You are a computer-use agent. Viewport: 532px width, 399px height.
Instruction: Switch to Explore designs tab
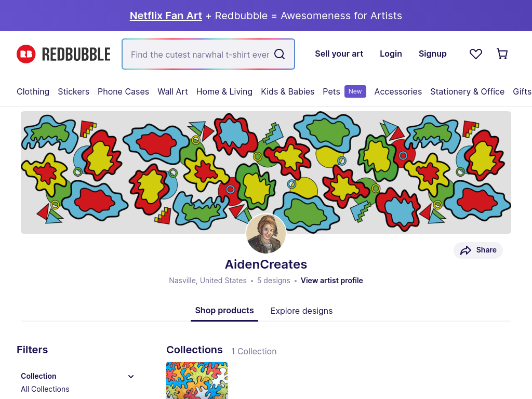(x=301, y=311)
